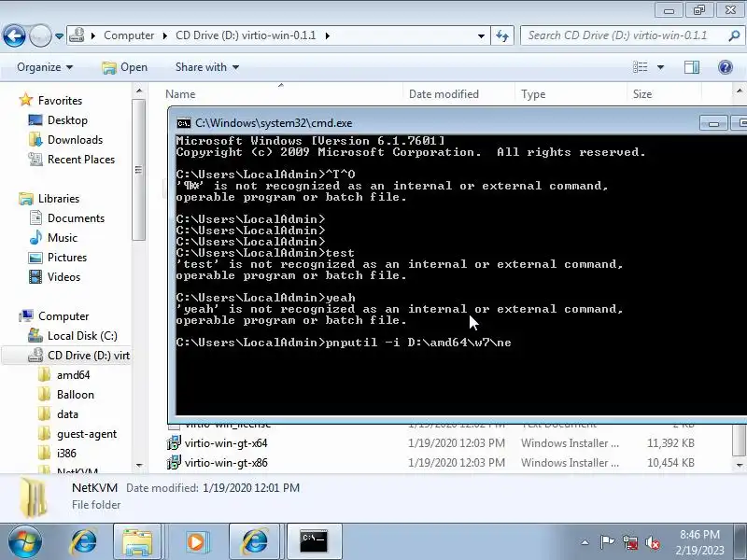Open Windows Explorer taskbar icon
Screen dimensions: 747x560
136,541
